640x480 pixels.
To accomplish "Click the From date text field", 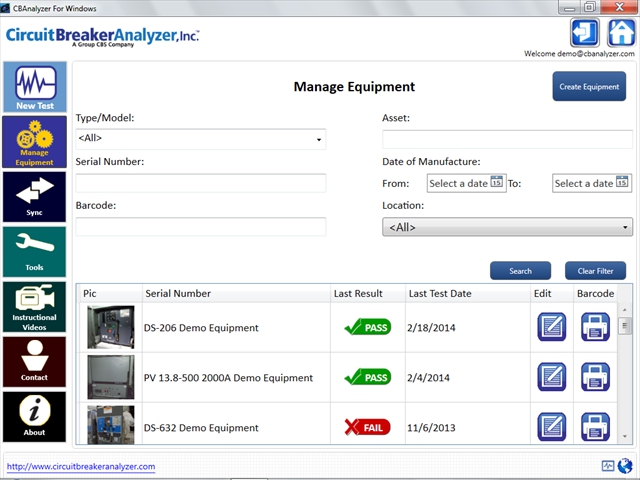I will point(459,183).
